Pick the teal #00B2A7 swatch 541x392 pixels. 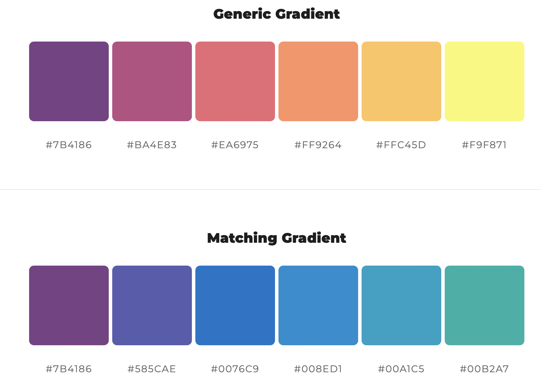coord(485,305)
